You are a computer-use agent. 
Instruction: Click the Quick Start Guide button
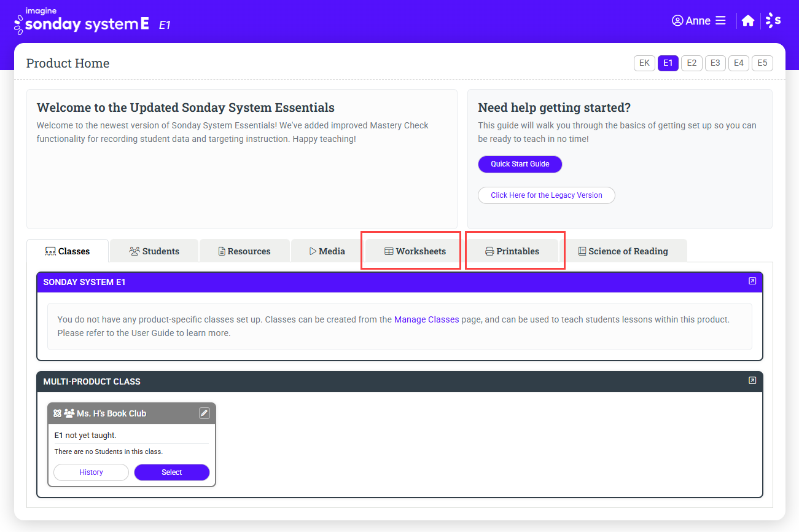click(520, 164)
